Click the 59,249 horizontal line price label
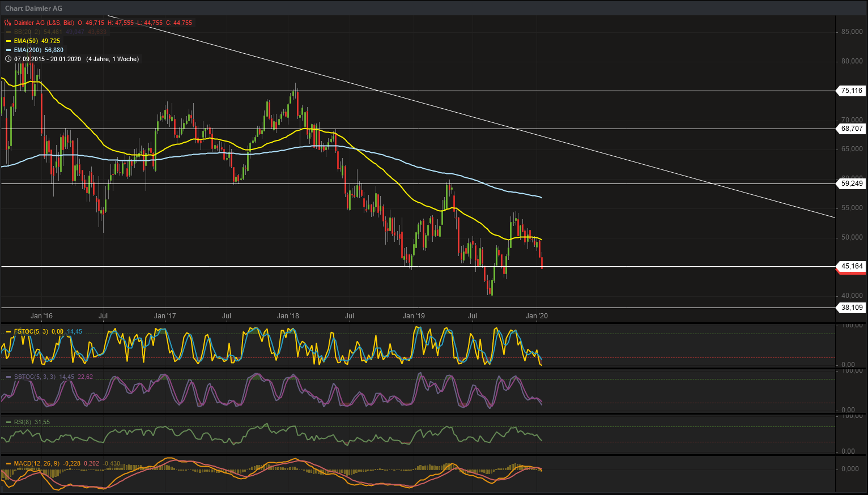The height and width of the screenshot is (495, 868). pos(852,184)
